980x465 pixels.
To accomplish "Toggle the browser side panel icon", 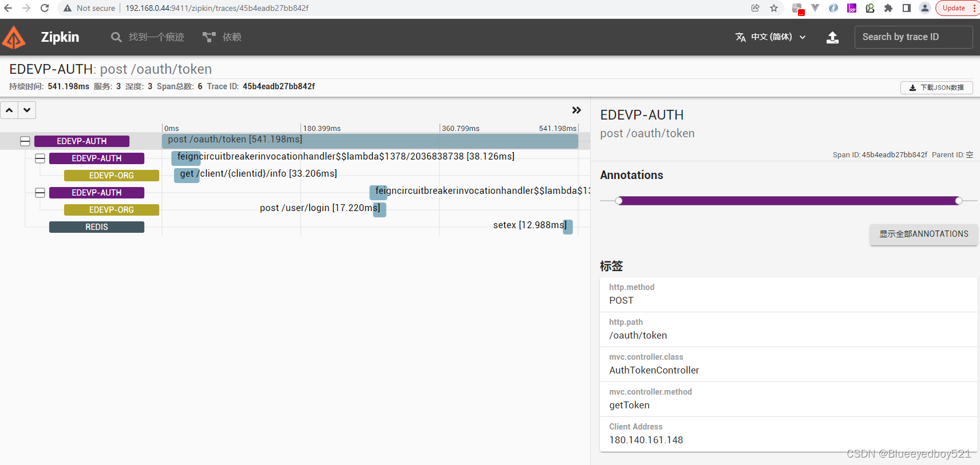I will pos(907,8).
